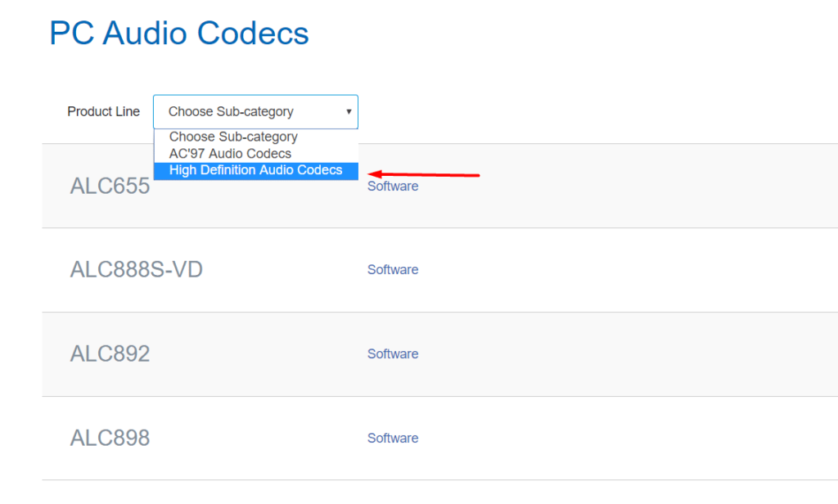Open Software link for ALC898
838x504 pixels.
point(393,438)
